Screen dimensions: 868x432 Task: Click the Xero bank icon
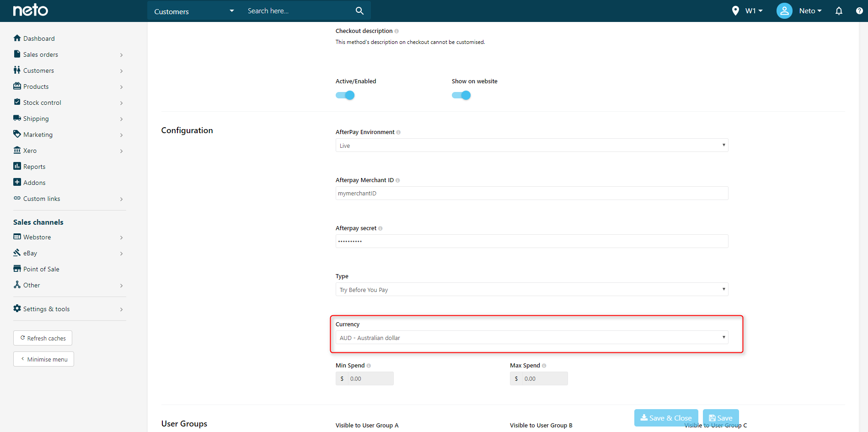click(x=17, y=150)
